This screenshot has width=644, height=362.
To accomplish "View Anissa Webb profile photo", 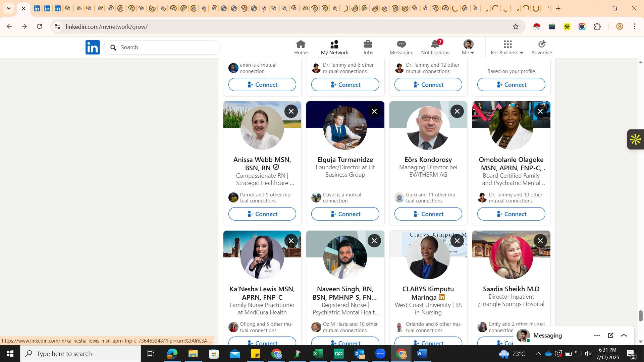I will coord(262,128).
